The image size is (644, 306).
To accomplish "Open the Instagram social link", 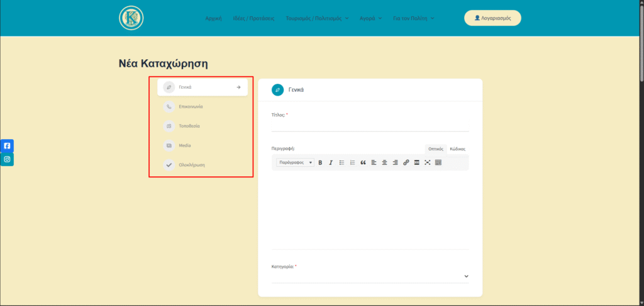I will pyautogui.click(x=7, y=159).
